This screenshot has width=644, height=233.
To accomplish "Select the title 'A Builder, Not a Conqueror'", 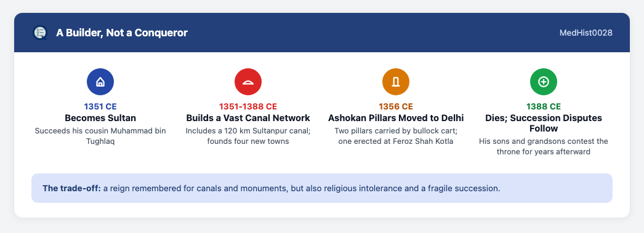I will (122, 33).
